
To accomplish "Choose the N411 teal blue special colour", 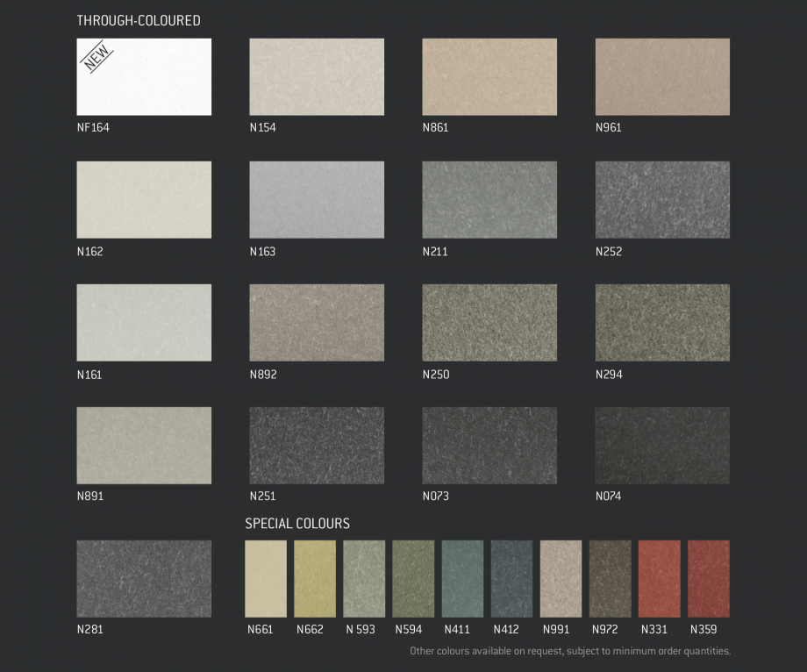I will (462, 579).
